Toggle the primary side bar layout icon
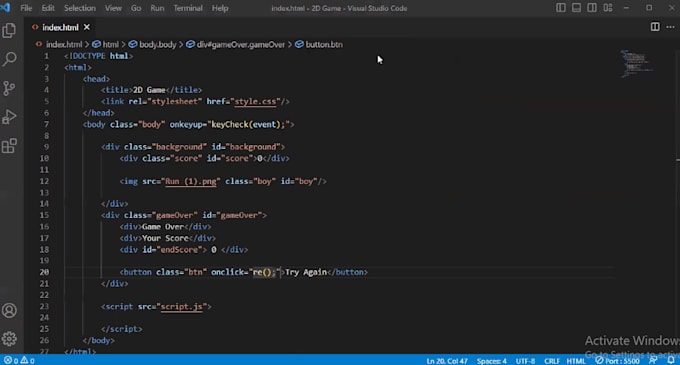 (x=561, y=8)
